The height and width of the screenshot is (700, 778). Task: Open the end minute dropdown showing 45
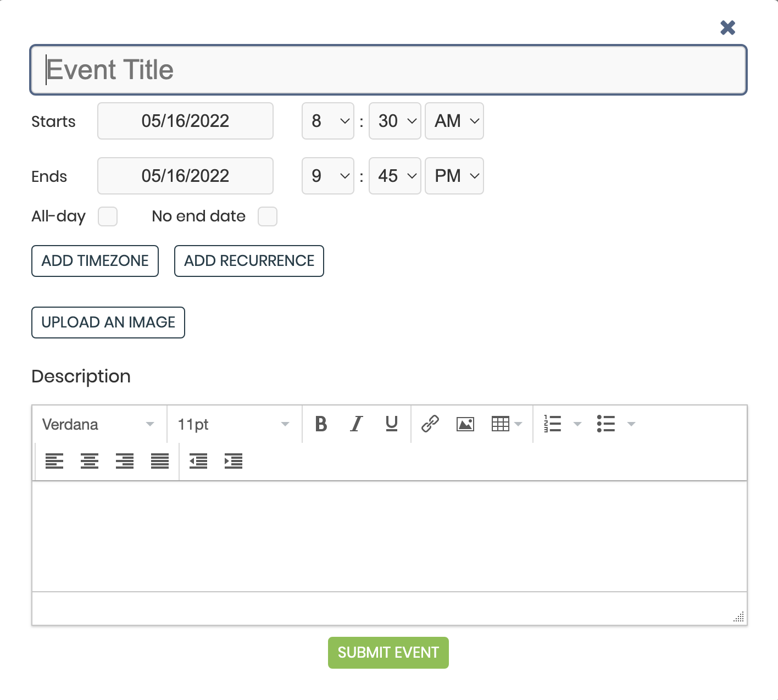pyautogui.click(x=395, y=176)
